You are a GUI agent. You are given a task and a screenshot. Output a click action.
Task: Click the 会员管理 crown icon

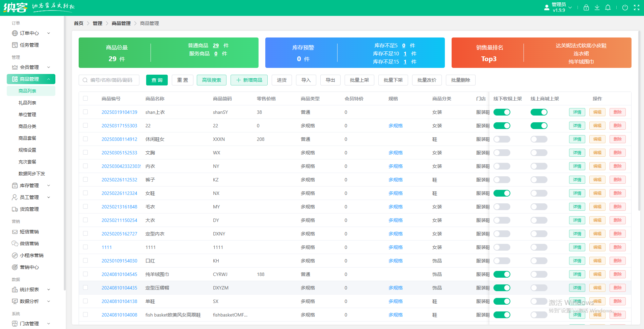click(x=15, y=67)
